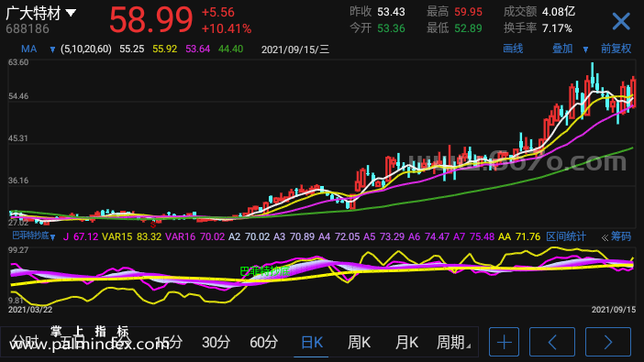Click the plus zoom-in icon

[x=504, y=342]
